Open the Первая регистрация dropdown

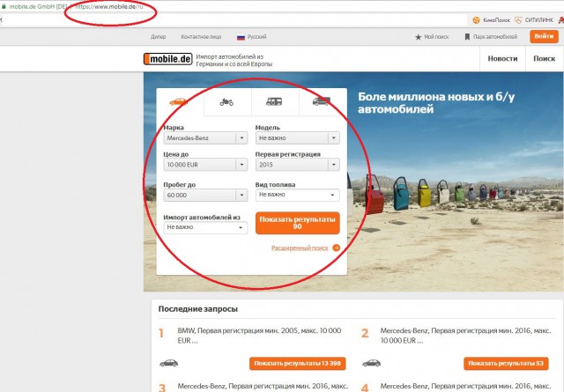(298, 165)
